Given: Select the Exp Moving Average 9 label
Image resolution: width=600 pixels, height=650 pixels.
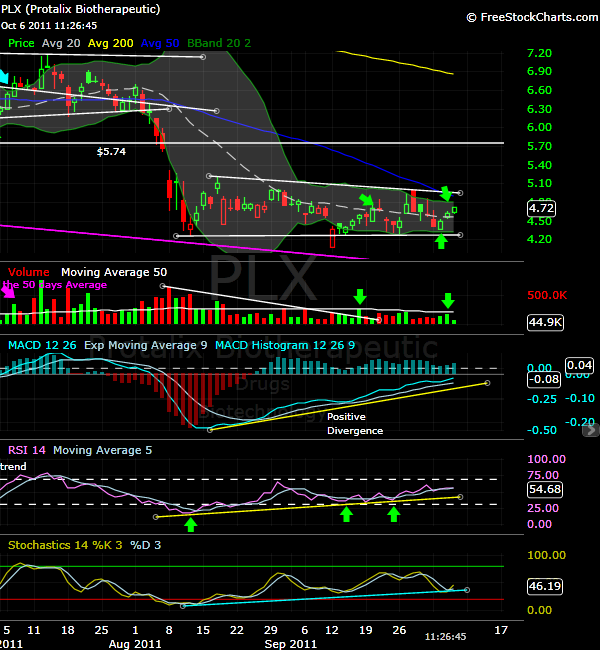Looking at the screenshot, I should 146,345.
